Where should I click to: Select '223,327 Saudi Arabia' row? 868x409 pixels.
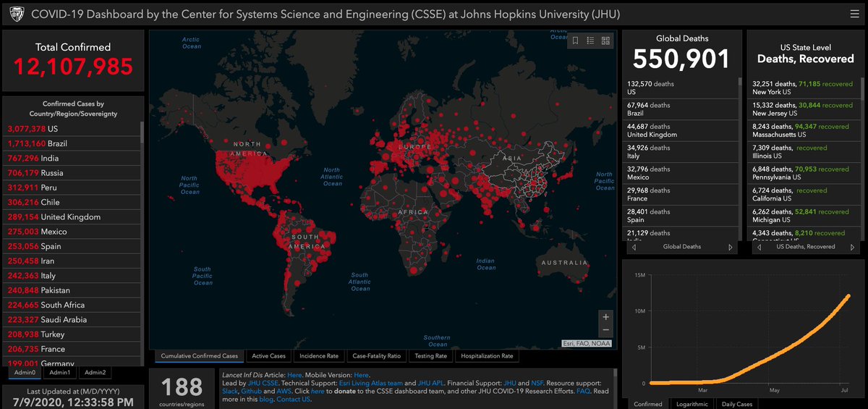[x=72, y=319]
